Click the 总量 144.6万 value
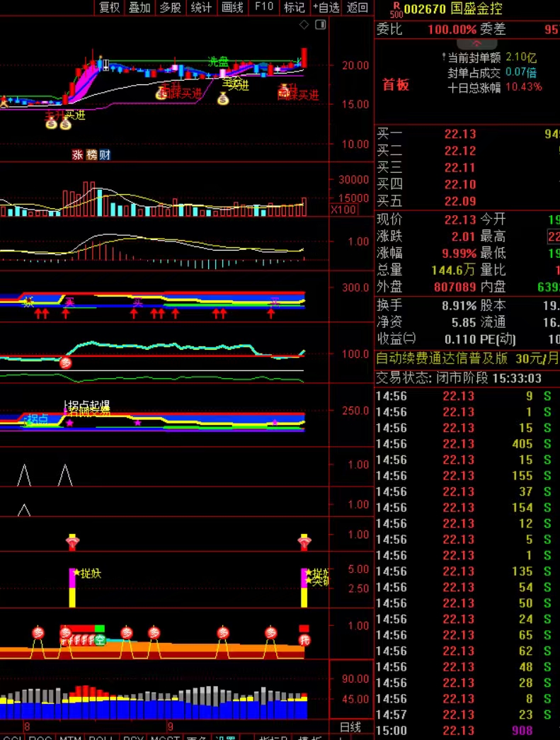 click(x=453, y=271)
